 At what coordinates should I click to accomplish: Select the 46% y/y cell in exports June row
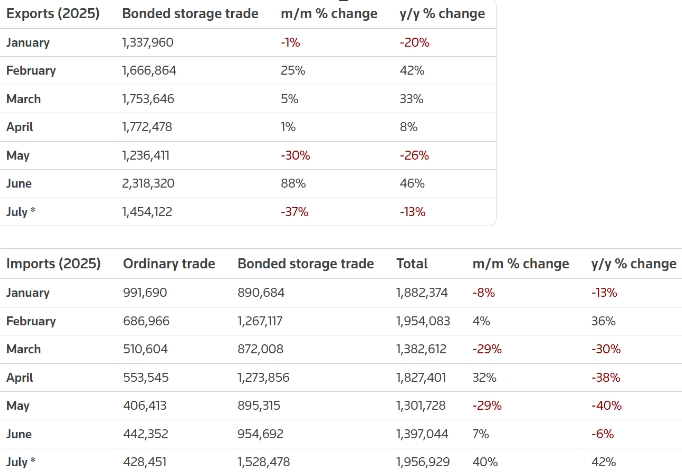click(412, 184)
